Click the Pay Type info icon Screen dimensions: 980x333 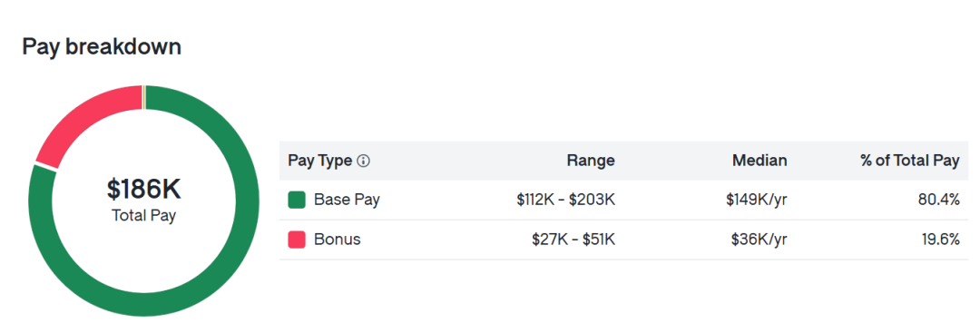(x=363, y=162)
